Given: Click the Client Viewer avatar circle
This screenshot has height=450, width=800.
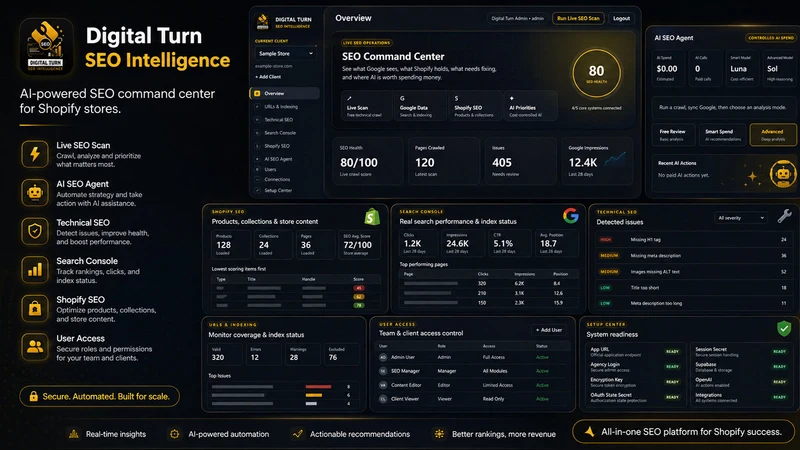Looking at the screenshot, I should coord(383,399).
